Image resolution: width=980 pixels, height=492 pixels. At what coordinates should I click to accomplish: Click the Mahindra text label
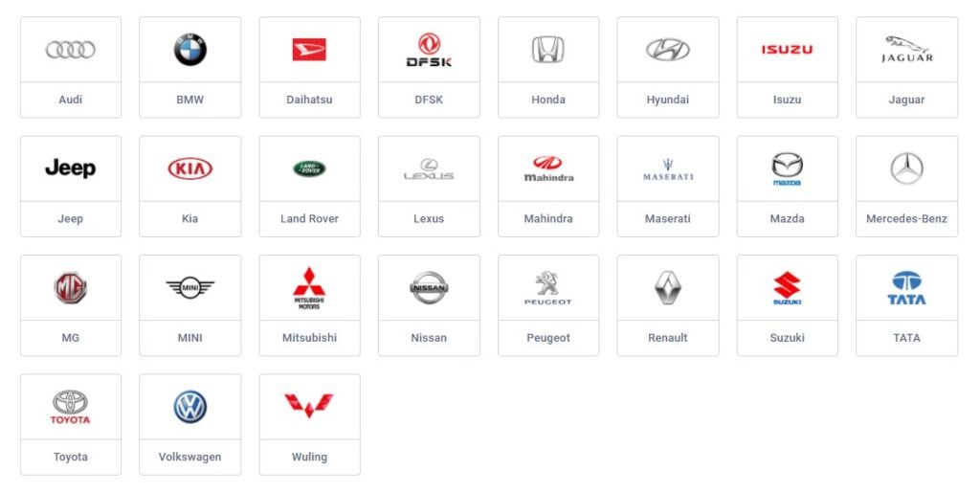click(x=548, y=219)
